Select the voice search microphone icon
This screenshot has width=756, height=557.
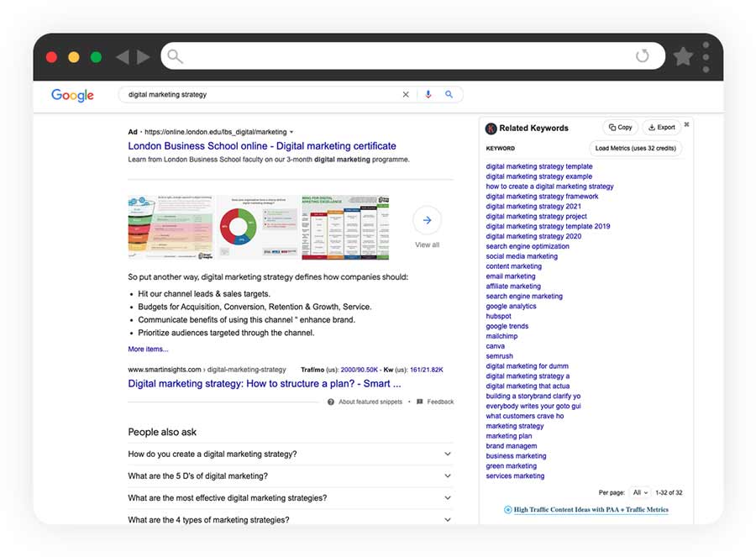[x=428, y=94]
